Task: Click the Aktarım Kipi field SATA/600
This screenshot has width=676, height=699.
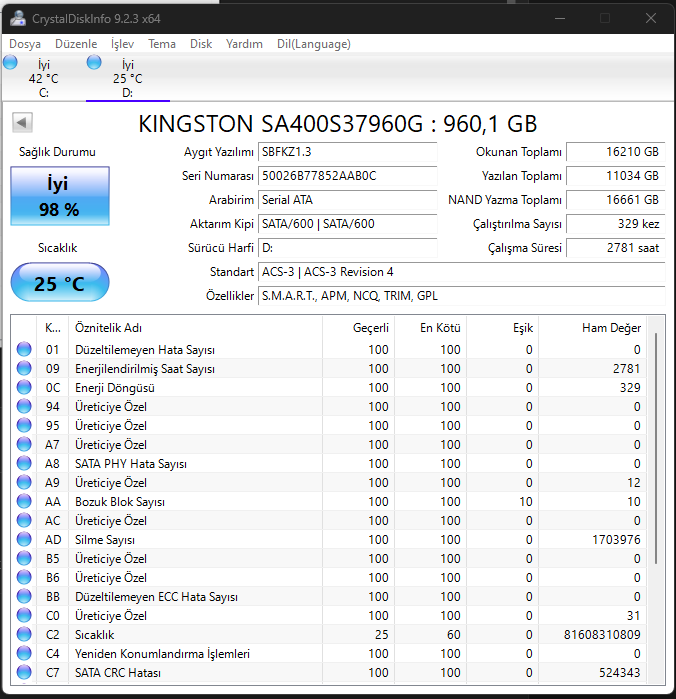Action: click(347, 224)
